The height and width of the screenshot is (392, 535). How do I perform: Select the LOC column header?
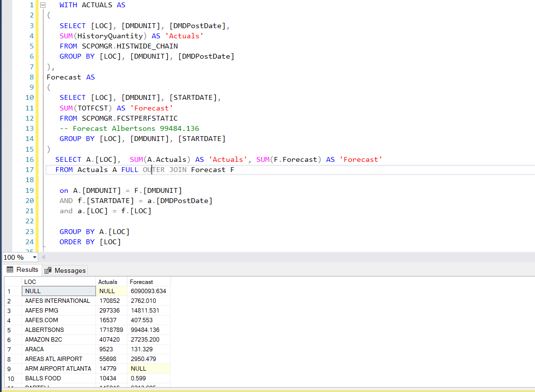(x=59, y=282)
